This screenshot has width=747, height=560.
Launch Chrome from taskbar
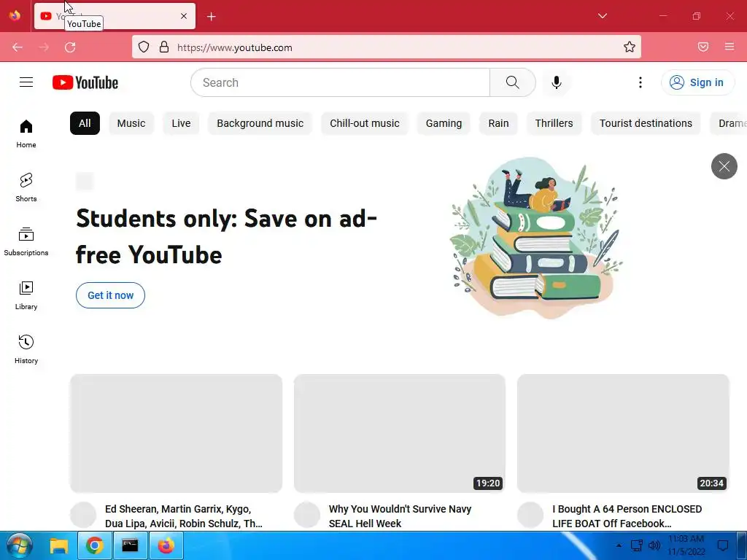click(94, 545)
